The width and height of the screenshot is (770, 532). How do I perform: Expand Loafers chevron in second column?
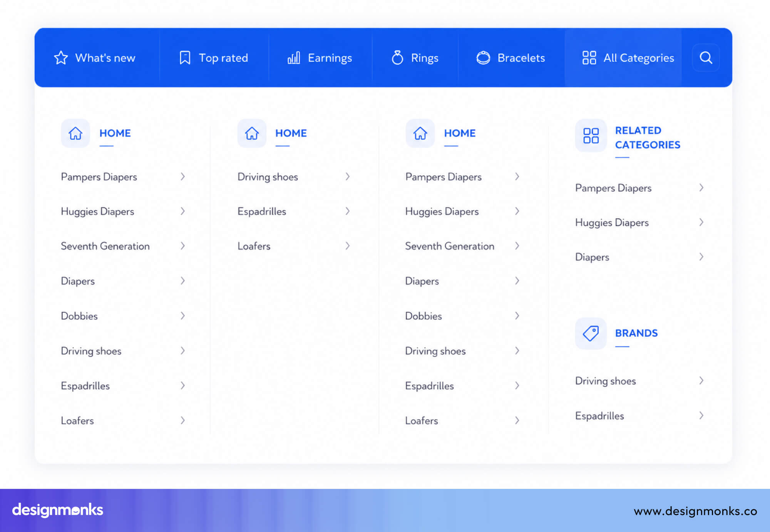coord(348,246)
